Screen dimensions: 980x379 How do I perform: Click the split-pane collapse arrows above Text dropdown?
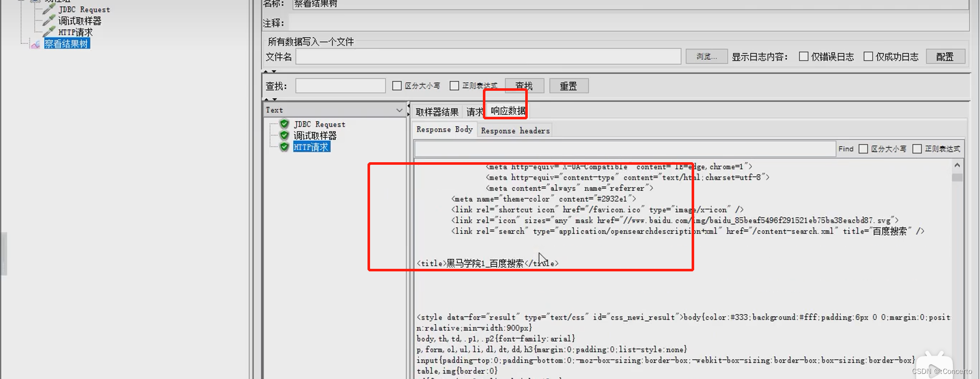pos(270,99)
